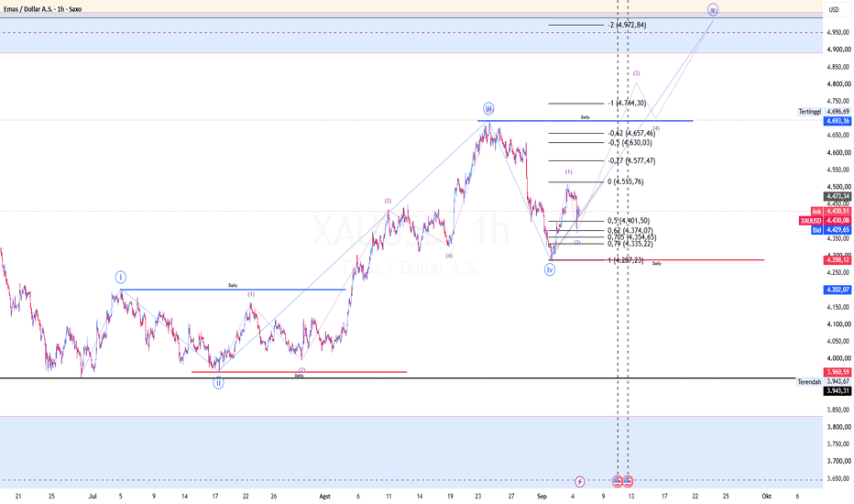Click the purple lightning event icon
Screen dimensions: 854x504
click(x=580, y=482)
